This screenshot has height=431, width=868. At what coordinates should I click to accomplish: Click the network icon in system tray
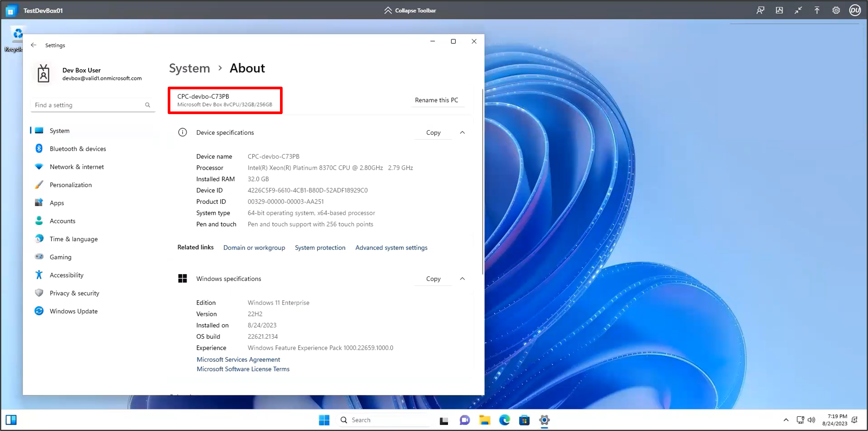click(x=800, y=420)
